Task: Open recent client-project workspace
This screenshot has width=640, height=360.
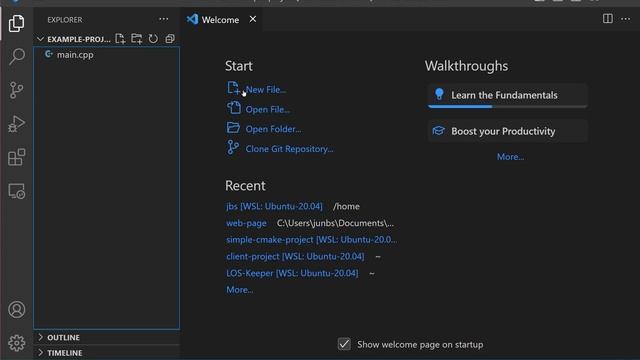Action: [x=295, y=256]
